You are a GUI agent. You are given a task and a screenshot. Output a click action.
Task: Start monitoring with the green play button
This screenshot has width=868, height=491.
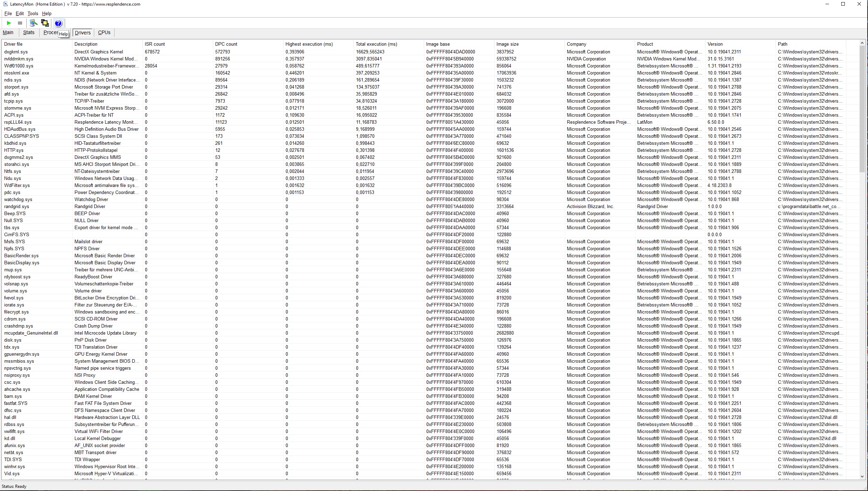click(x=9, y=23)
